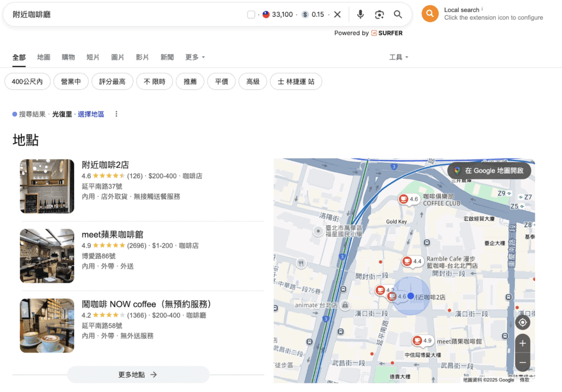The width and height of the screenshot is (562, 392).
Task: Zoom out on the map with minus icon
Action: coord(522,362)
